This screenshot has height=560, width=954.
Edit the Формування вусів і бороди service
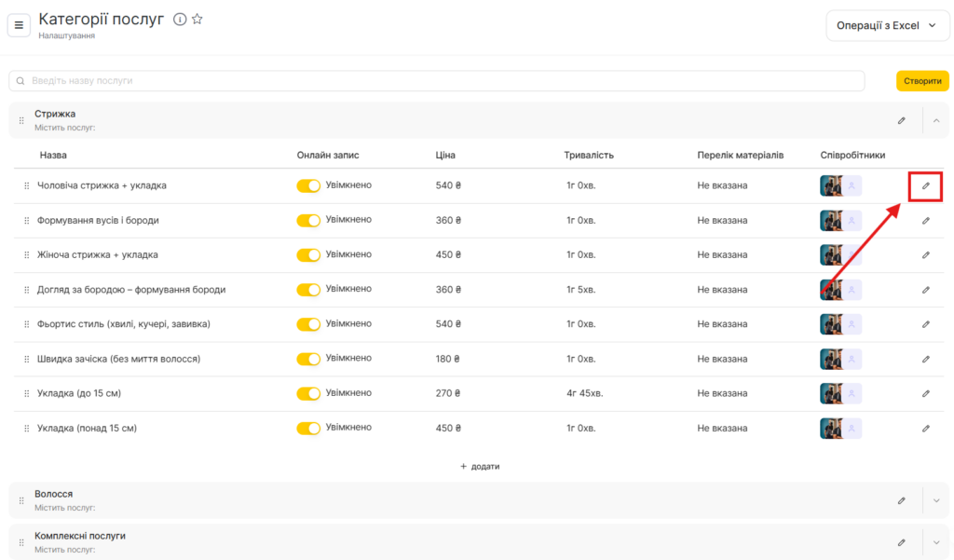pyautogui.click(x=925, y=221)
